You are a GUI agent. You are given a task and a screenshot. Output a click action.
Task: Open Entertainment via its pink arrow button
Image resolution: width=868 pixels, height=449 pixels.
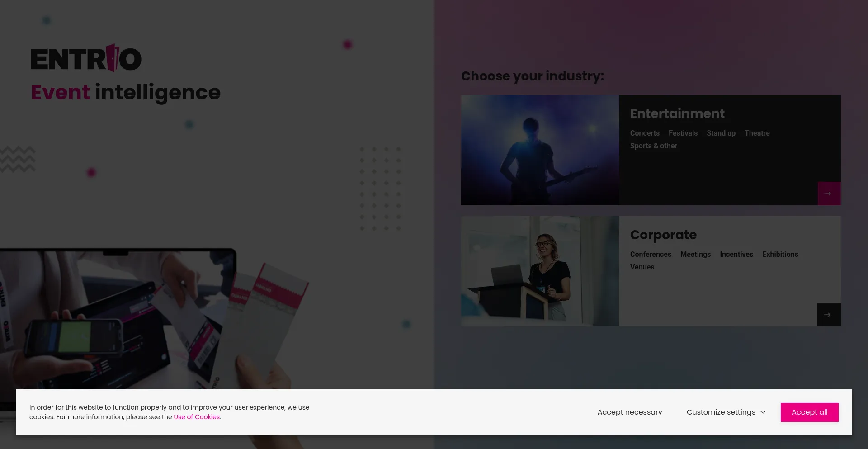(829, 194)
